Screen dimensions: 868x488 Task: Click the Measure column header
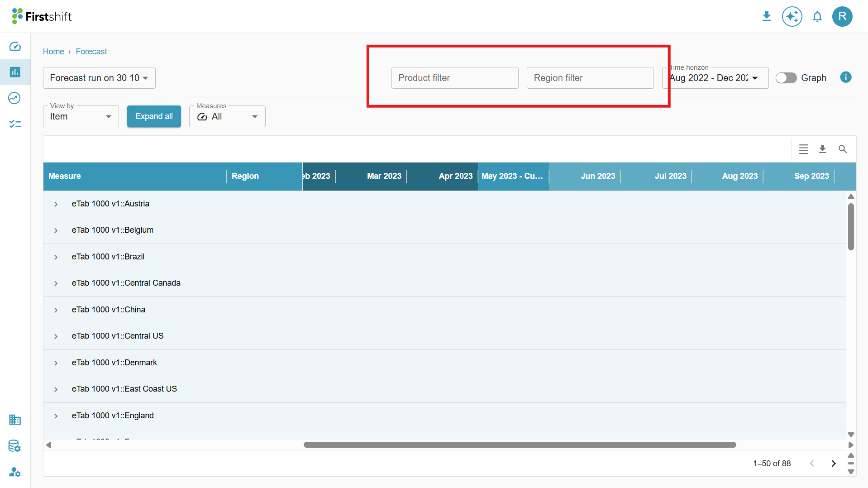tap(135, 176)
